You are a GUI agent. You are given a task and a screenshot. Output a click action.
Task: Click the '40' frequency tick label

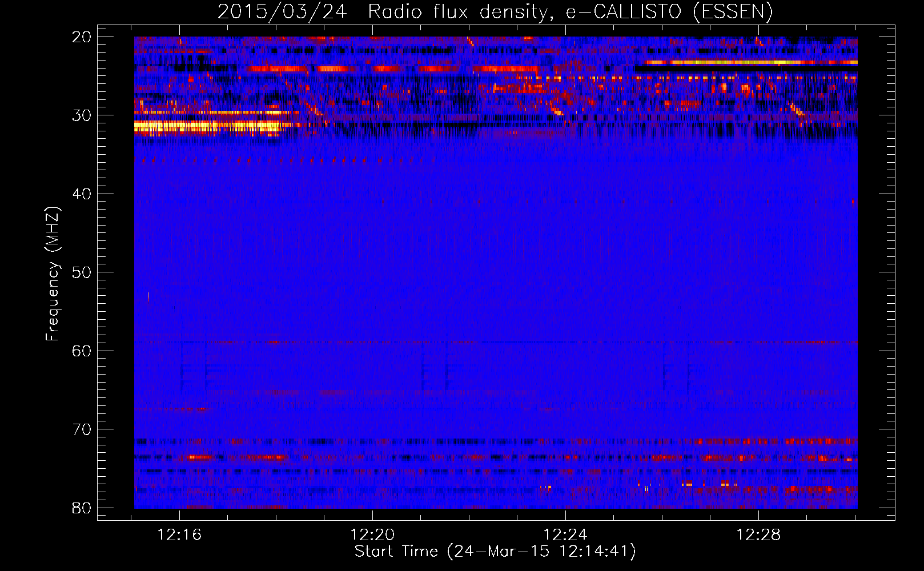click(x=82, y=194)
